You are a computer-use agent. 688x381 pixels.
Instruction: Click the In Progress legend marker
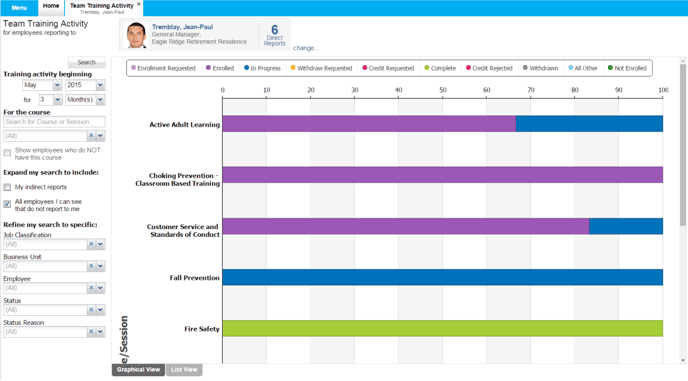(x=246, y=68)
